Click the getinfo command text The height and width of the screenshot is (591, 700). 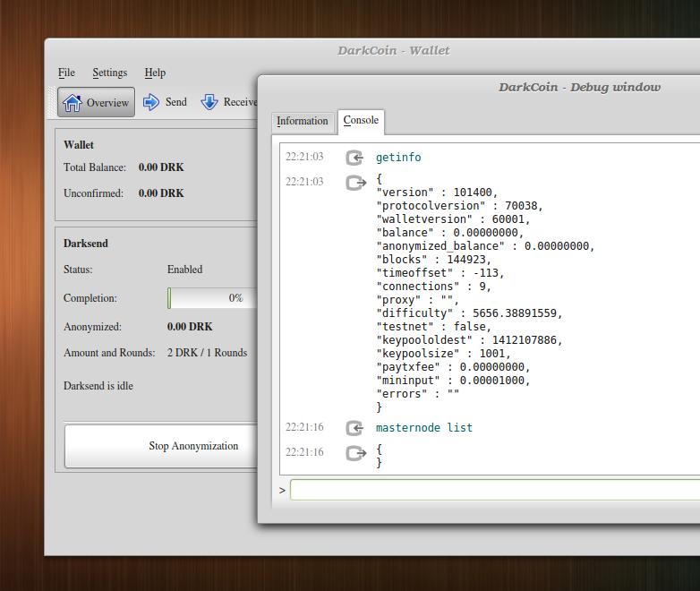[398, 158]
